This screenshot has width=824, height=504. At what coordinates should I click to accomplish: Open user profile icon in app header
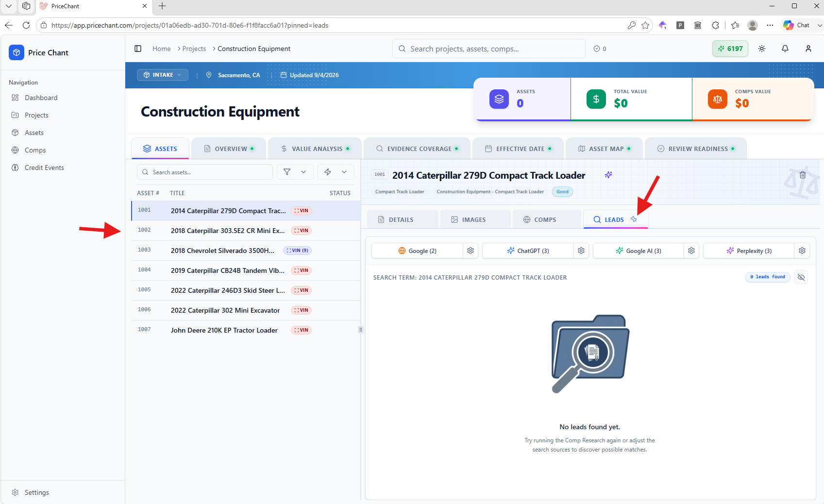coord(808,49)
